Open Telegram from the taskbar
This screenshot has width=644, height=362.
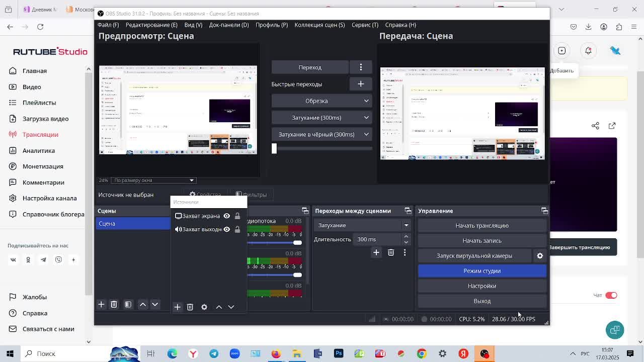pos(214,353)
